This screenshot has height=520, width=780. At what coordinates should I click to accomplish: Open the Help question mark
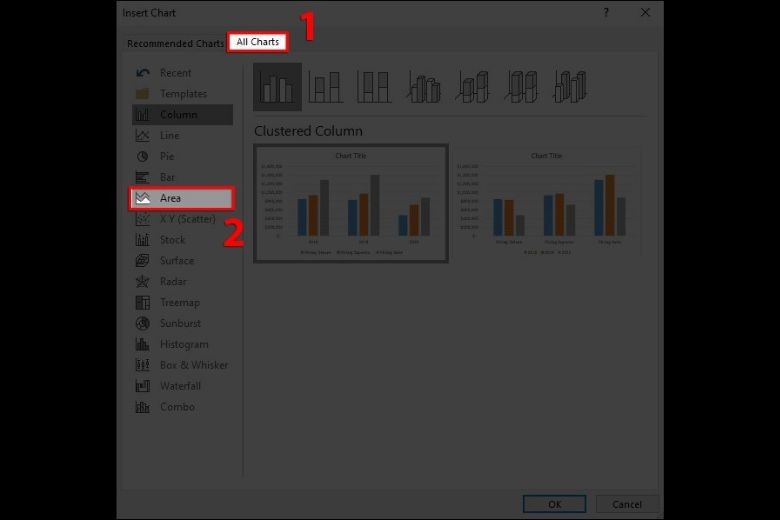click(605, 13)
